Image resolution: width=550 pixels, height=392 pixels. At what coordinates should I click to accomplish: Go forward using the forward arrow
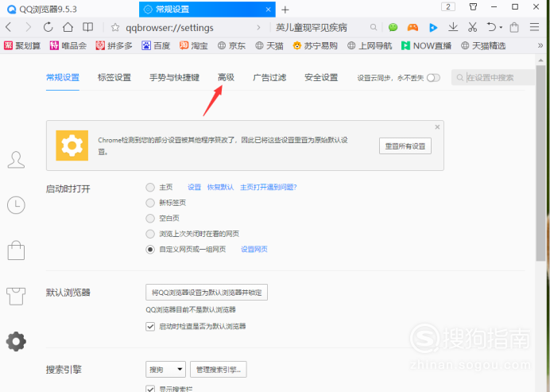[28, 27]
